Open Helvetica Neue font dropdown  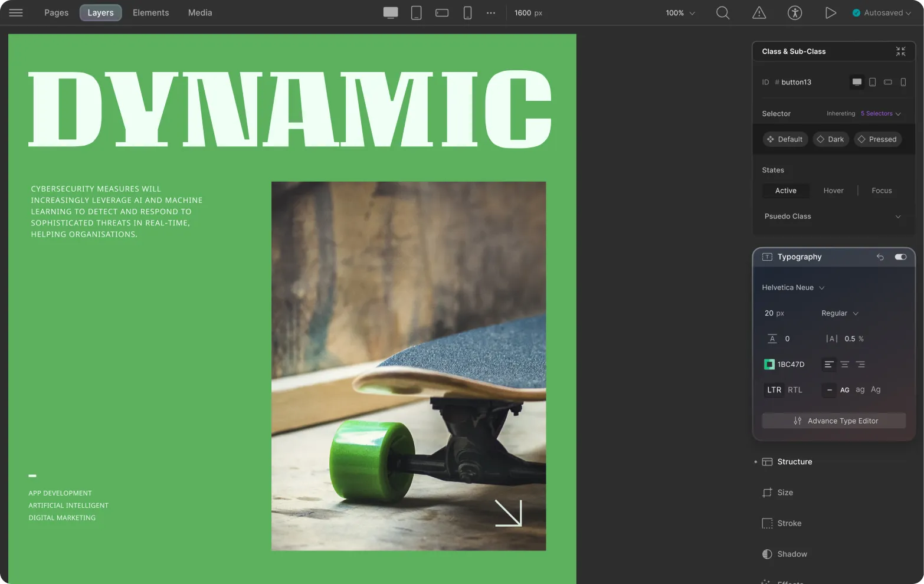[x=793, y=287]
